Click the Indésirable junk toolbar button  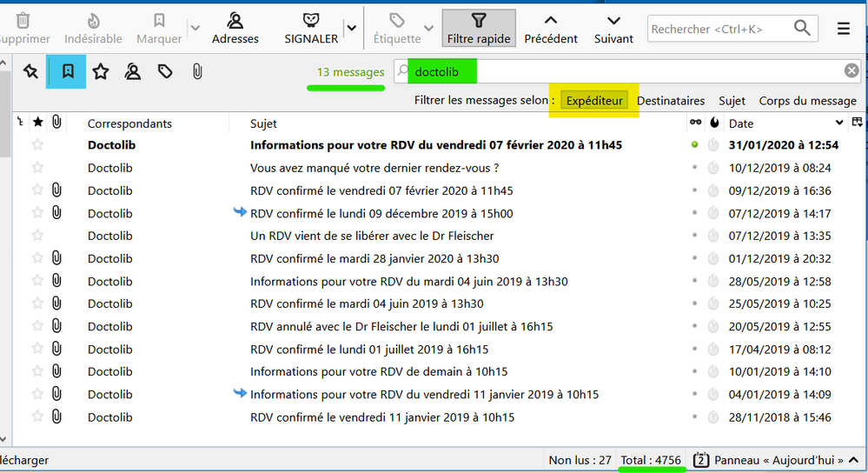coord(93,29)
